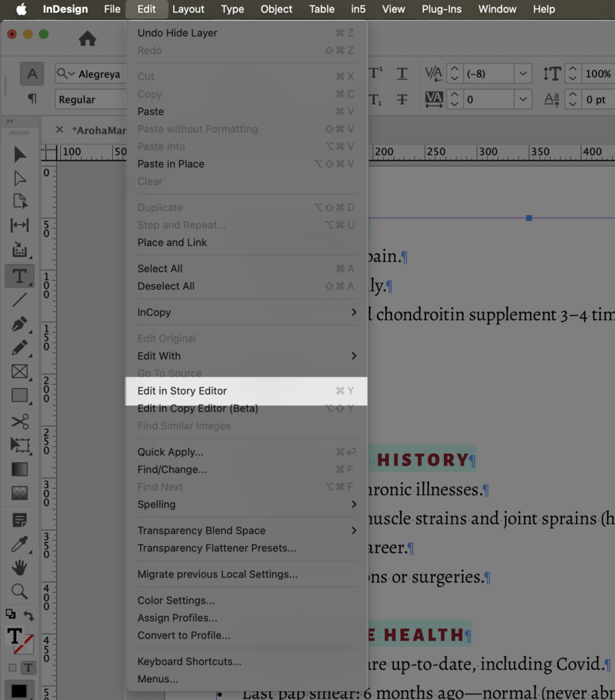The image size is (615, 700).
Task: Click the Zoom magnifier tool
Action: click(x=20, y=591)
